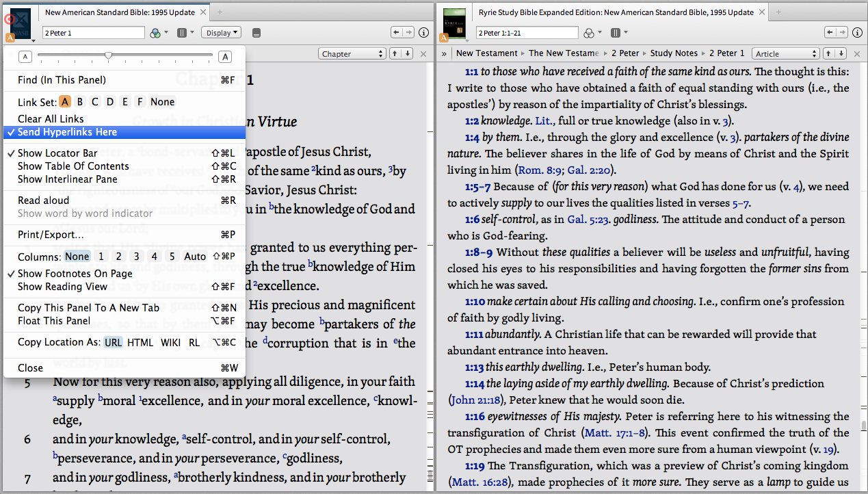Expand visual filters dropdown arrow in NASB panel

pyautogui.click(x=168, y=33)
